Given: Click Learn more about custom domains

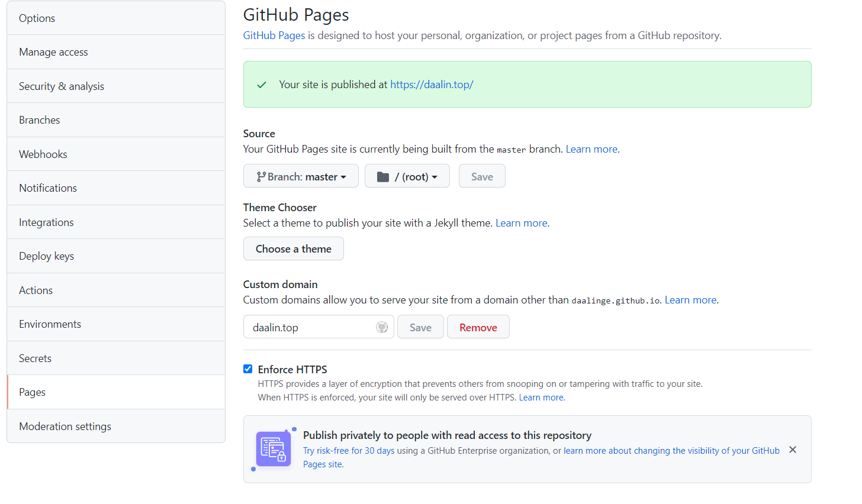Looking at the screenshot, I should click(690, 300).
